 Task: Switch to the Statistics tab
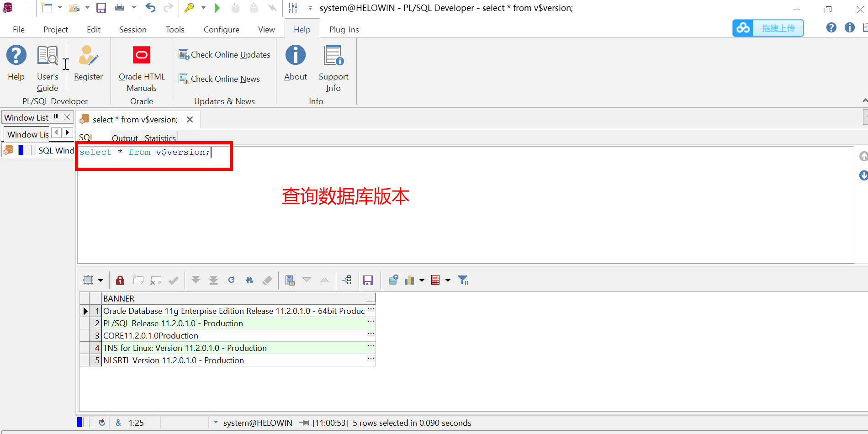[x=160, y=138]
